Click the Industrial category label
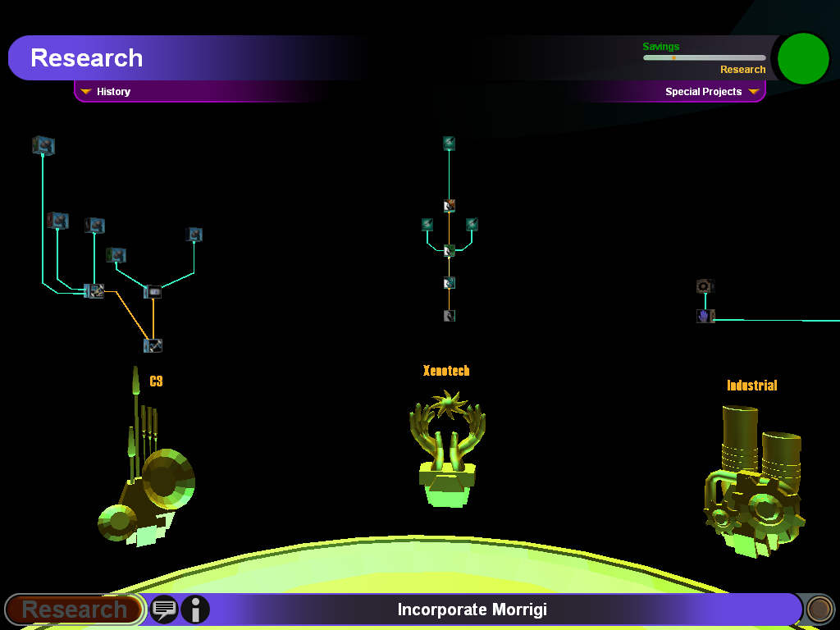 pyautogui.click(x=751, y=386)
